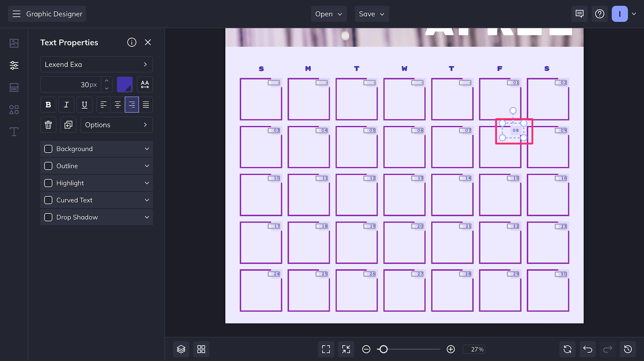Select the Customize sliders sidebar icon
The height and width of the screenshot is (361, 644).
[x=14, y=65]
